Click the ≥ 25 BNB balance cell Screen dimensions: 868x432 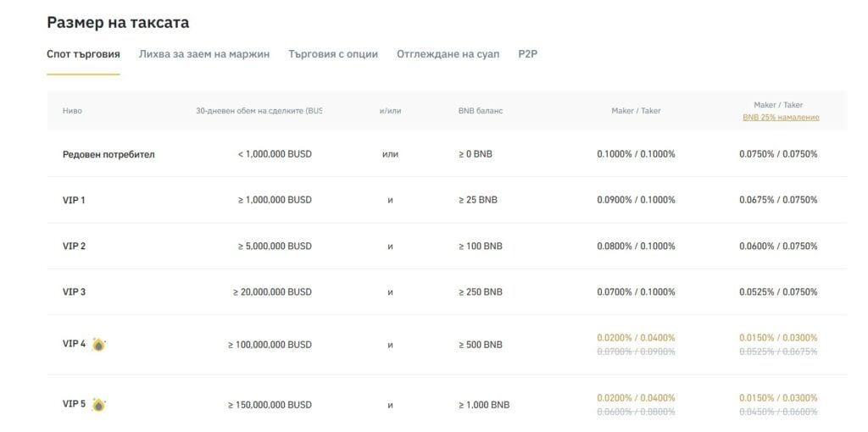click(478, 200)
